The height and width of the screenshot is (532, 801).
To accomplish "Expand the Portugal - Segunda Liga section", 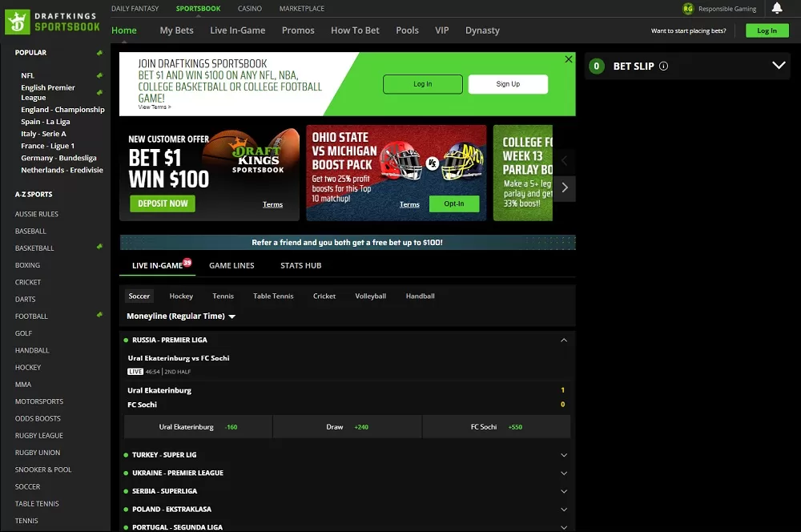I will 564,527.
